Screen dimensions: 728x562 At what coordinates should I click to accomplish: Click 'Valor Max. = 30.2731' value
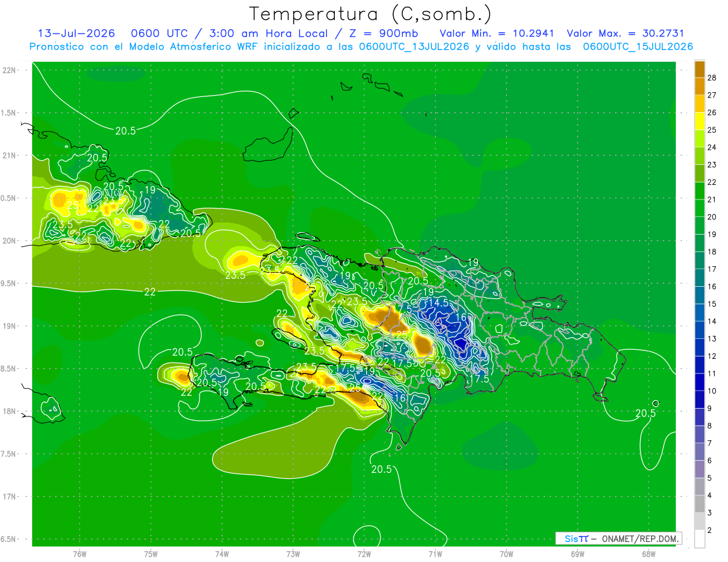click(x=625, y=33)
